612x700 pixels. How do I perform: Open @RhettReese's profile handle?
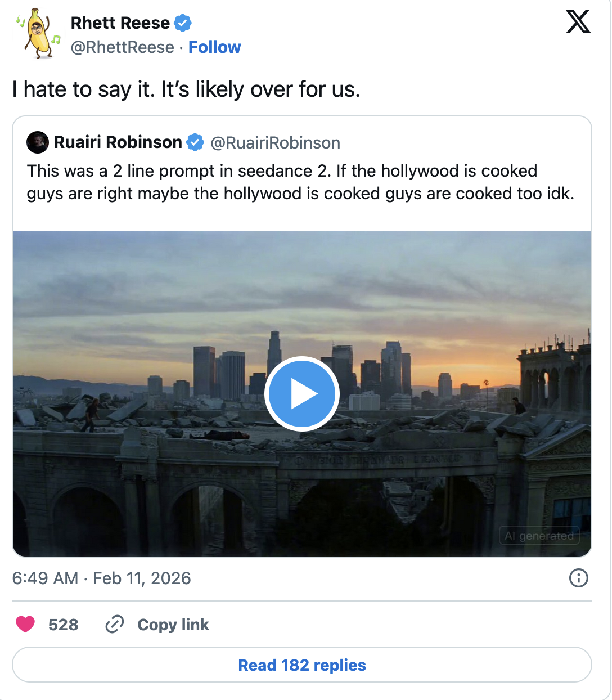[121, 47]
